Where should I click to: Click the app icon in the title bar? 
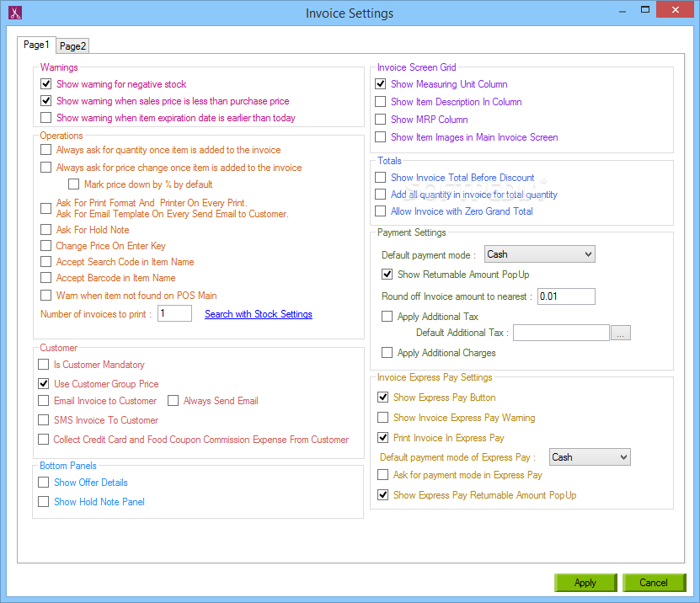coord(14,13)
